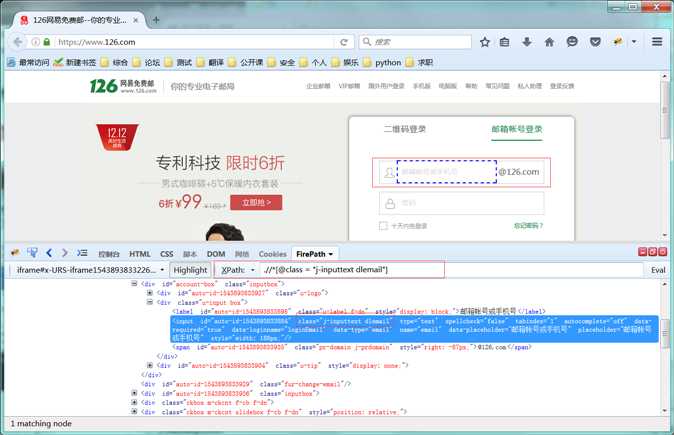Open the downloads arrow icon
Image resolution: width=674 pixels, height=435 pixels.
tap(527, 42)
